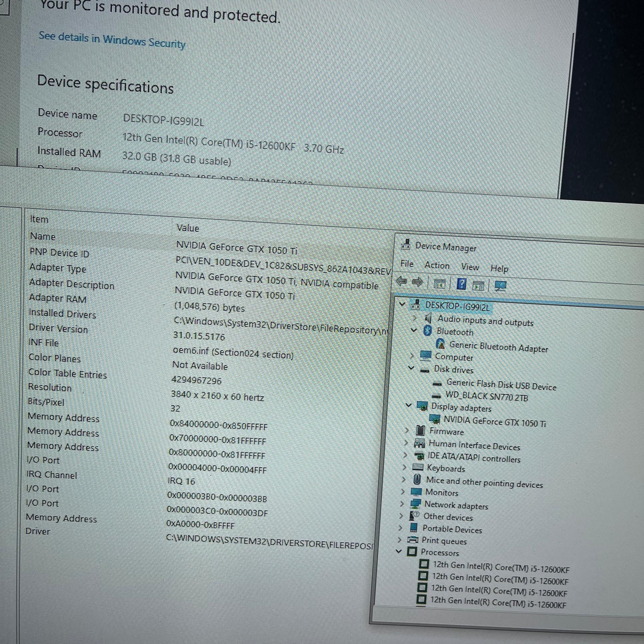Toggle the show/hide console tree toolbar icon
Screen dimensions: 644x644
click(439, 284)
